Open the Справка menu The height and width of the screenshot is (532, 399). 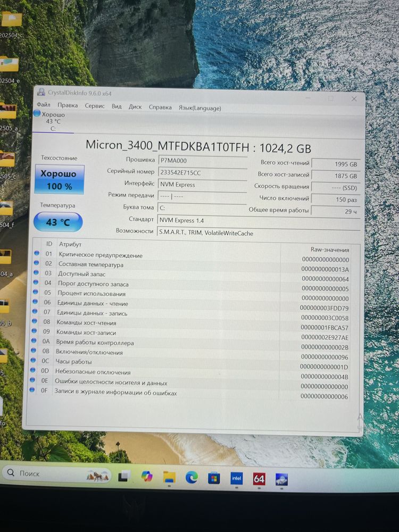pos(160,107)
